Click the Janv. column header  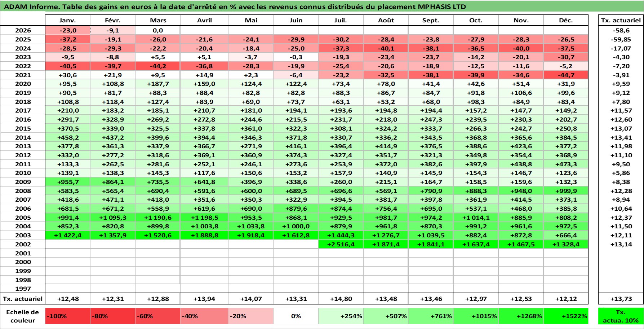click(x=68, y=20)
